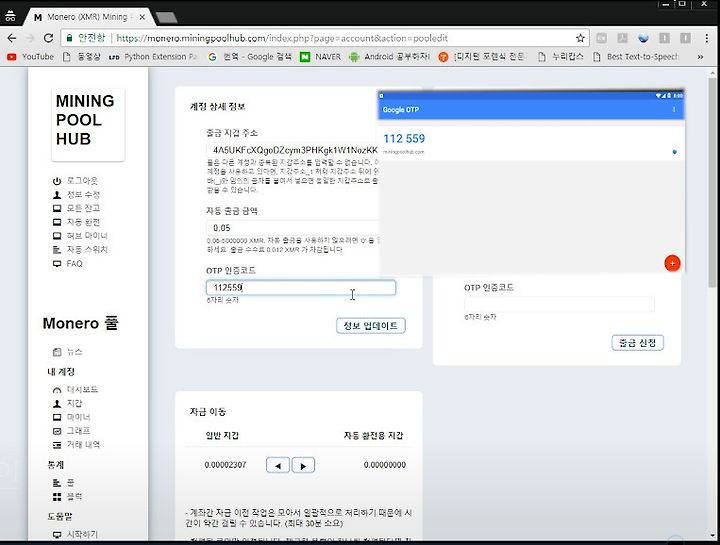The width and height of the screenshot is (720, 545).
Task: Go back with the browser back arrow
Action: pos(12,38)
